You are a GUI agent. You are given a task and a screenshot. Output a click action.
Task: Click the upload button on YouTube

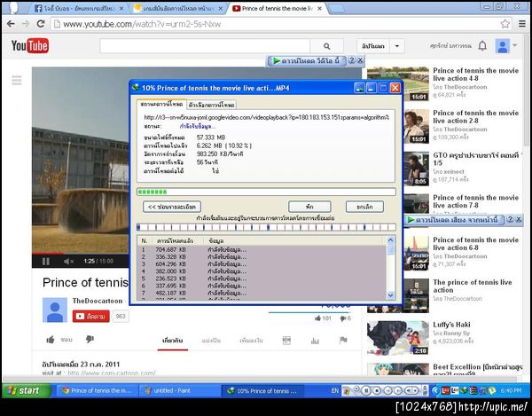pos(373,46)
